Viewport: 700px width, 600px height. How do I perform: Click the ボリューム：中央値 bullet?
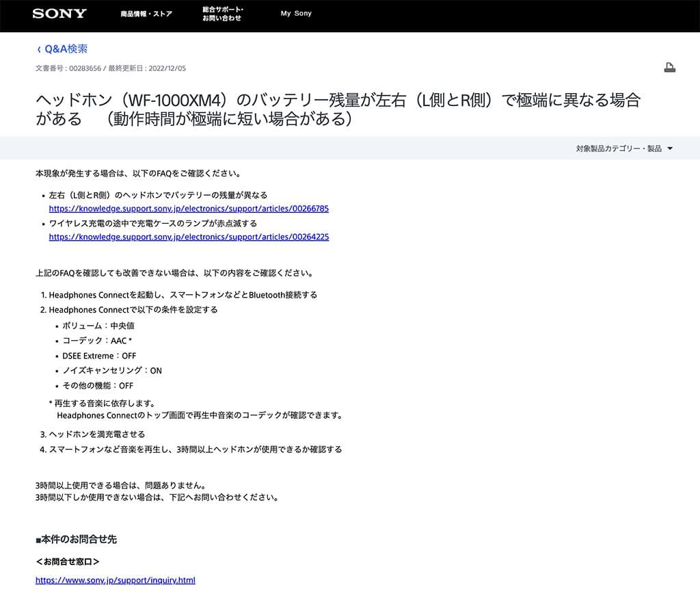point(98,326)
